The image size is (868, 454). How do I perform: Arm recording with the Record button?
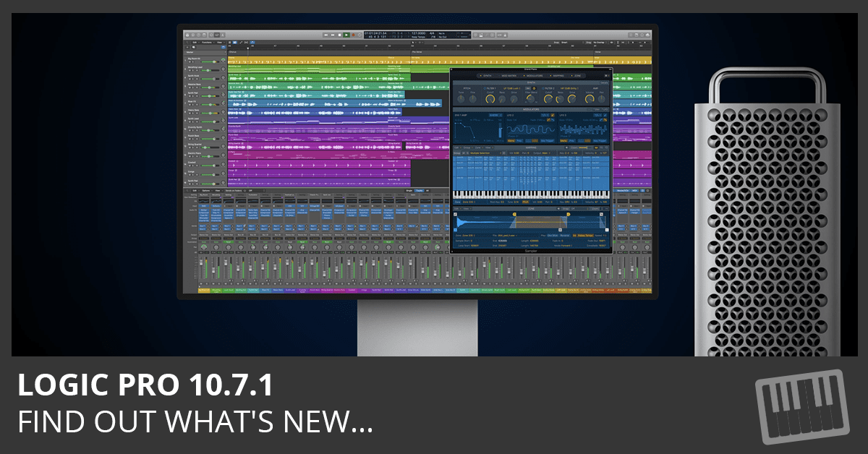coord(354,35)
